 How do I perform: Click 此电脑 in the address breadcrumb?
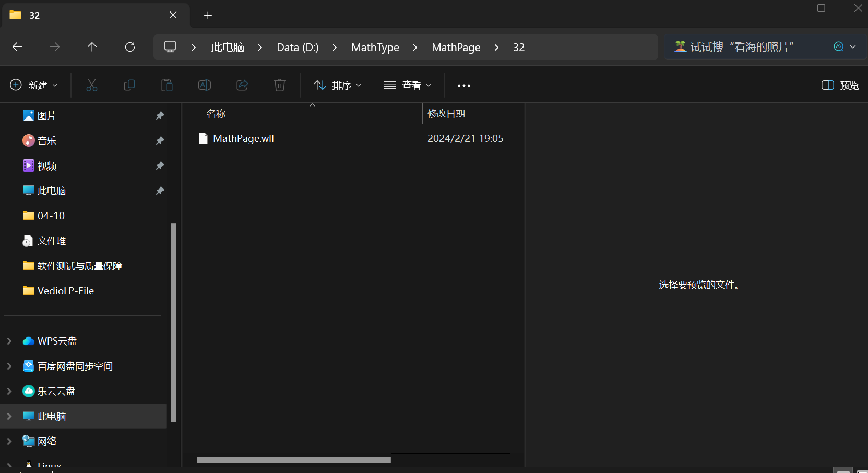[228, 47]
